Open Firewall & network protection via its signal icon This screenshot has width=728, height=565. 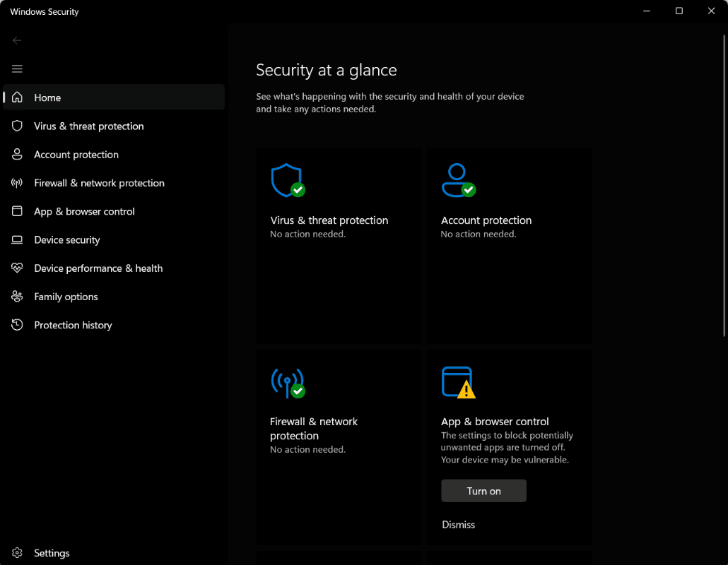click(x=17, y=182)
